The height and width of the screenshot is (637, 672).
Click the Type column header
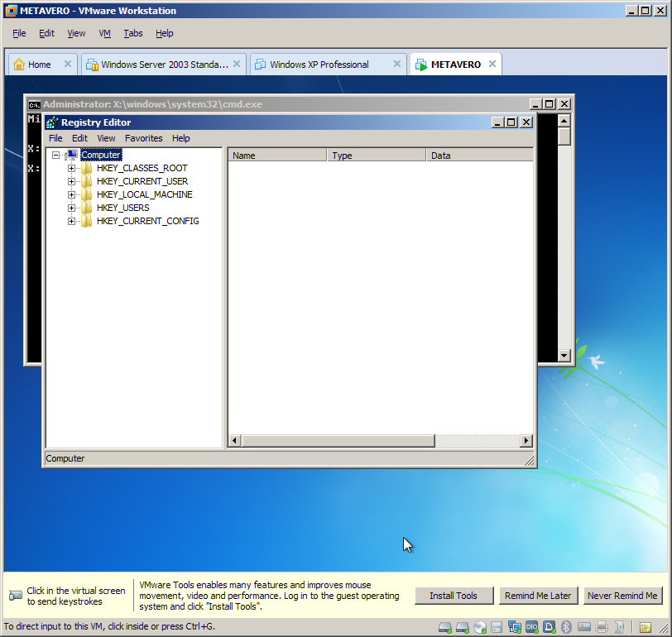click(377, 155)
